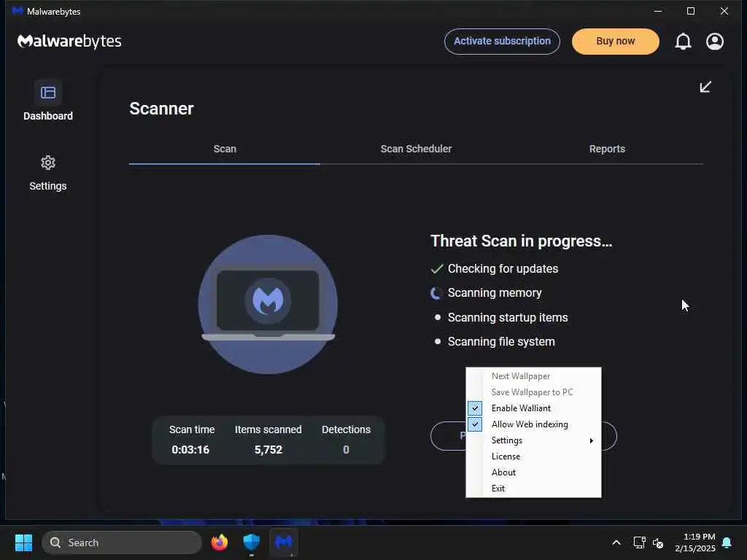
Task: Open Firefox from the taskbar
Action: point(219,542)
